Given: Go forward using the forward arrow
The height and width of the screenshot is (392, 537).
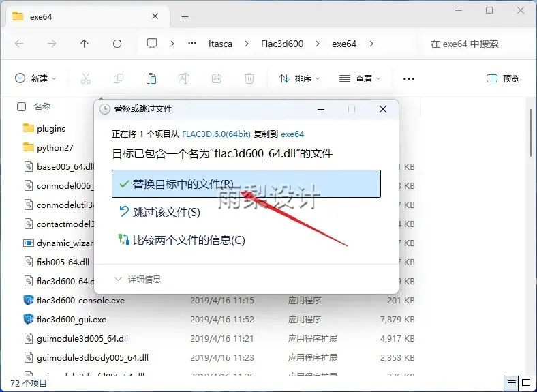Looking at the screenshot, I should (52, 44).
